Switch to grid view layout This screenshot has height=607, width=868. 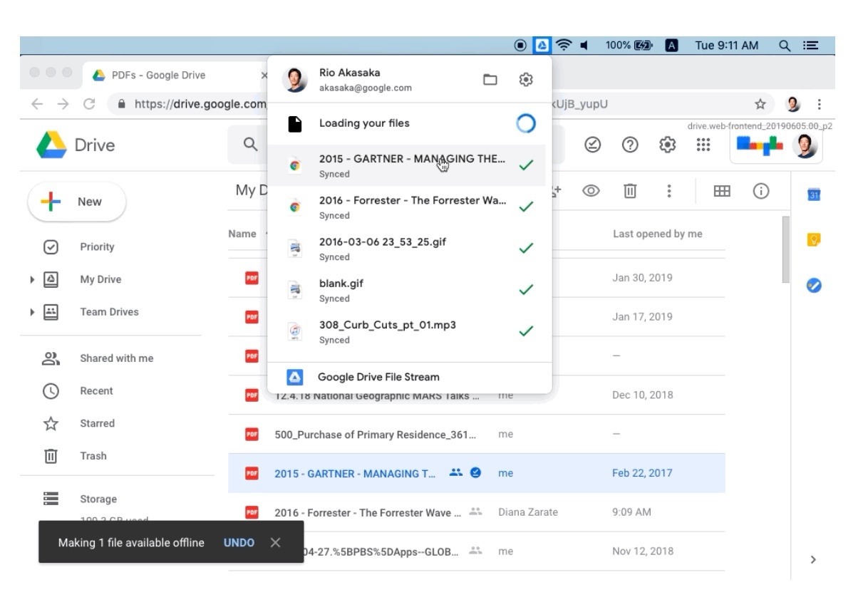pyautogui.click(x=722, y=191)
